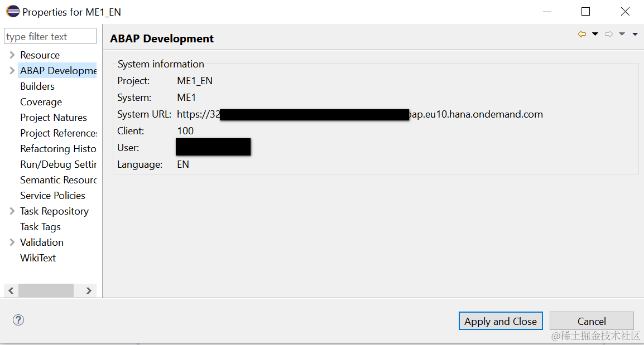Open the view menu dropdown triangle
Viewport: 644px width, 345px height.
(x=635, y=34)
